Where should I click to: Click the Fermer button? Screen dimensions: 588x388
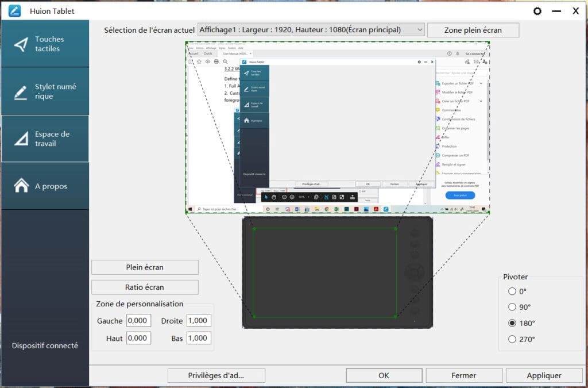[464, 375]
